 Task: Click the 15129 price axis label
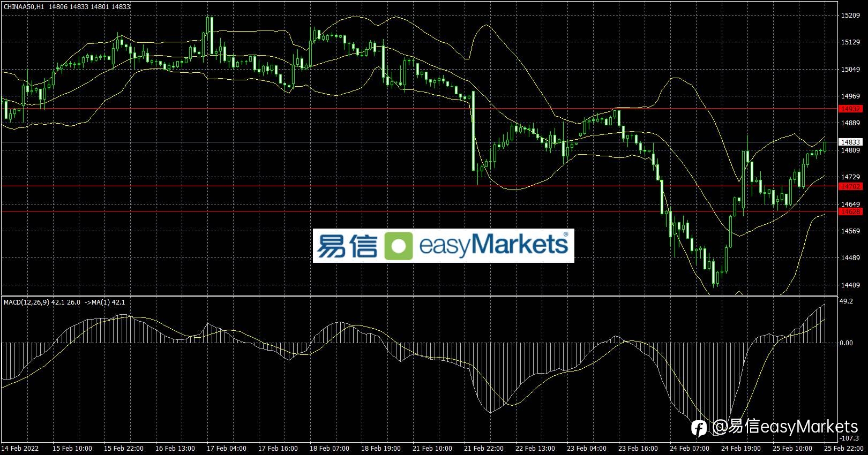coord(851,42)
